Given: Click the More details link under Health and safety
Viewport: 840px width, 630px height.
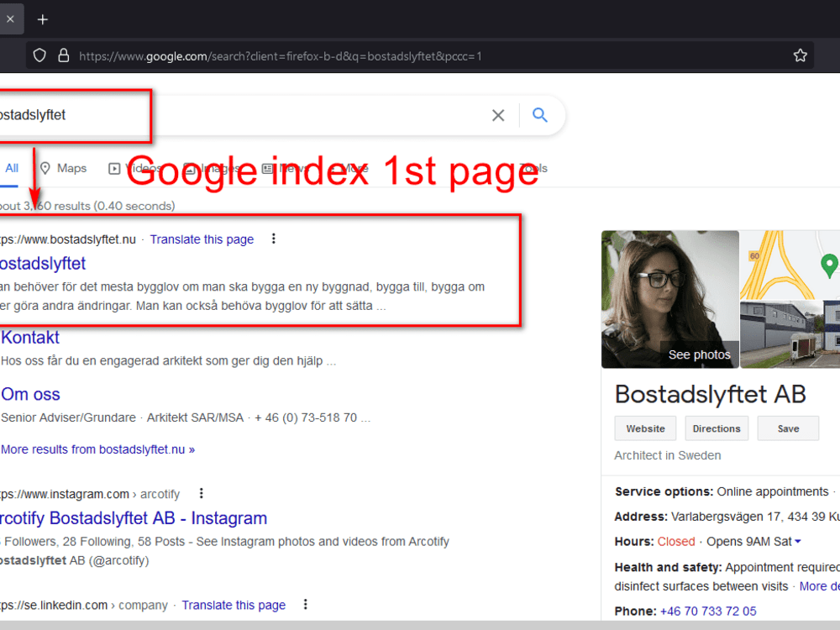Looking at the screenshot, I should click(x=820, y=586).
